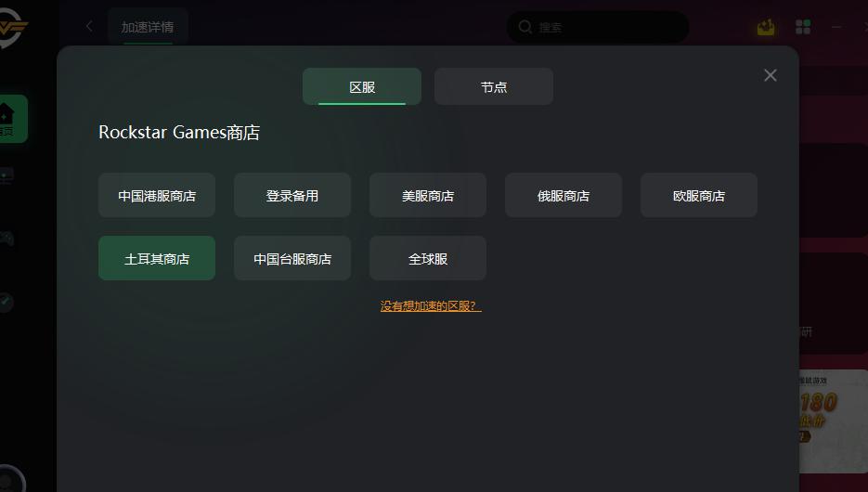Select the 中国港服商店 region
Screen dimensions: 868x492
point(157,195)
